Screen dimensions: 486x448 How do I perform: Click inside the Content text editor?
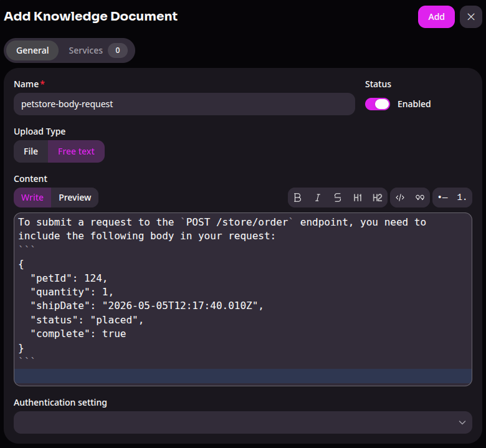click(243, 299)
